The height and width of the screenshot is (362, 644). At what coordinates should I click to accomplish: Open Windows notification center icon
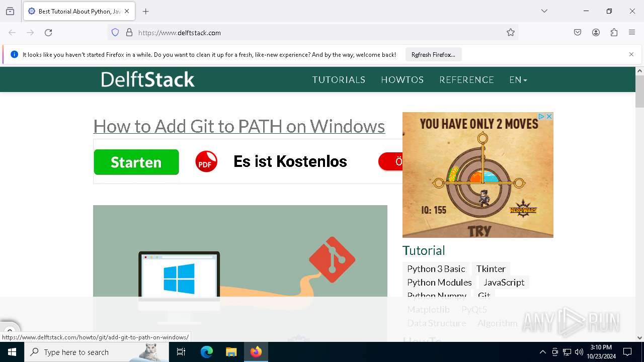pyautogui.click(x=627, y=352)
